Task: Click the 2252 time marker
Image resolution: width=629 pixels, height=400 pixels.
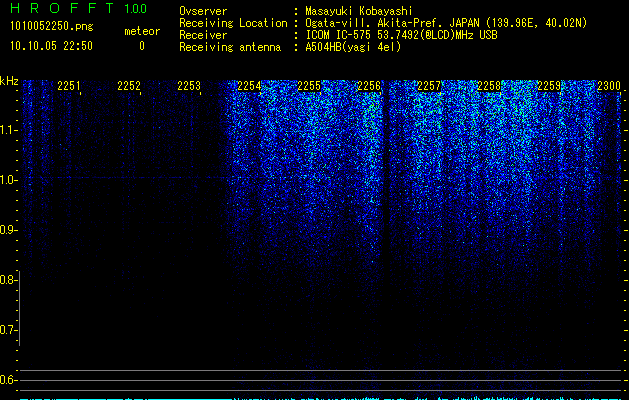Action: click(x=129, y=86)
